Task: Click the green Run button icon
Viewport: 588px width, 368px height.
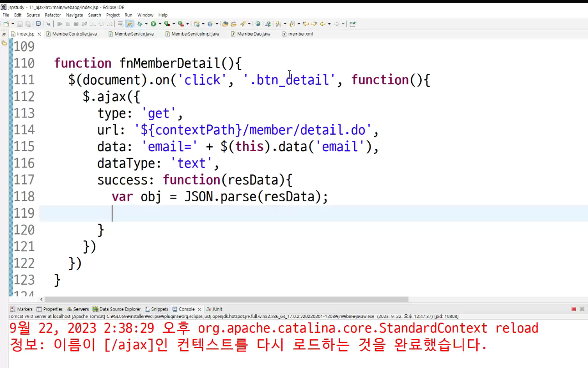Action: tap(153, 24)
